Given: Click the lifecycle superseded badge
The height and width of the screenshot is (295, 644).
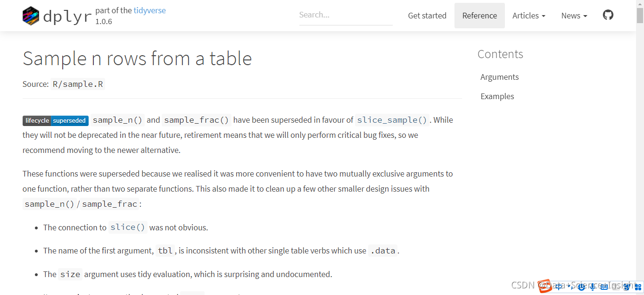Looking at the screenshot, I should 56,120.
